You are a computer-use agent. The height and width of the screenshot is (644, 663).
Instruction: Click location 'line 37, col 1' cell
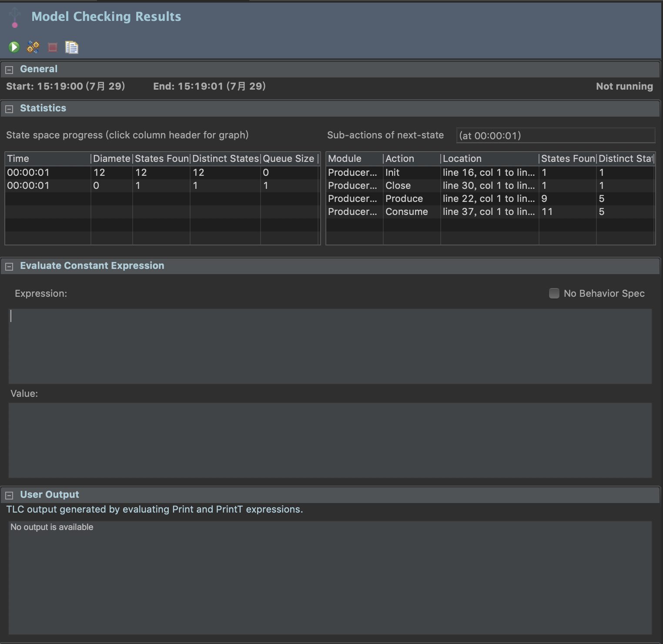(489, 211)
